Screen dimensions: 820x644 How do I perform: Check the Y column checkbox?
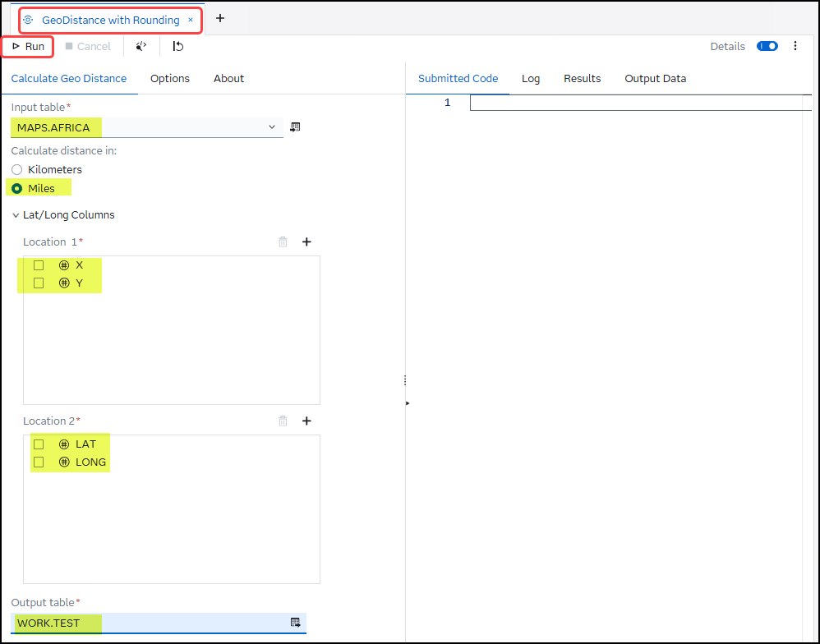[39, 283]
